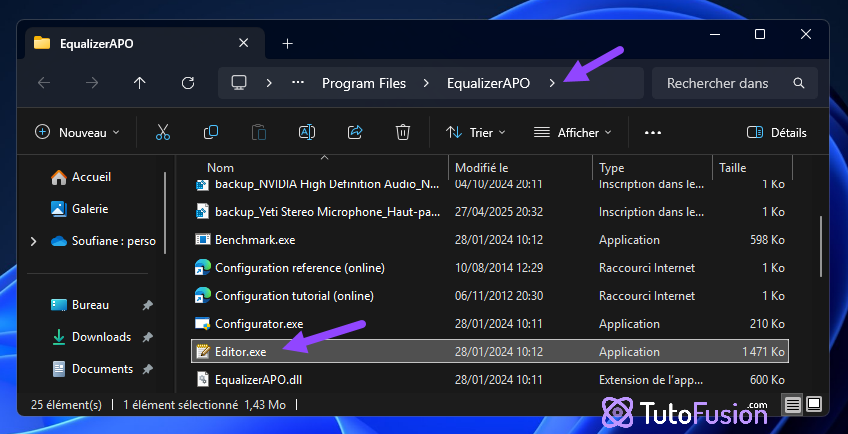Switch to details list view icon
848x434 pixels.
pyautogui.click(x=793, y=404)
